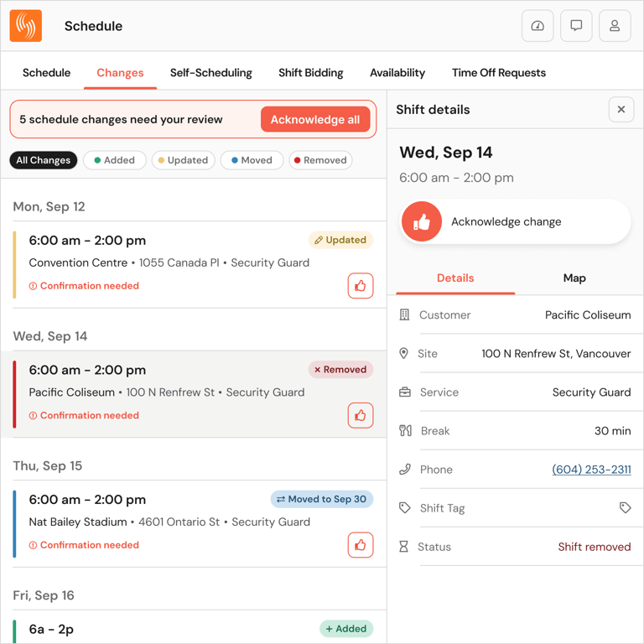Image resolution: width=644 pixels, height=644 pixels.
Task: Filter by All Changes pill
Action: click(x=43, y=160)
